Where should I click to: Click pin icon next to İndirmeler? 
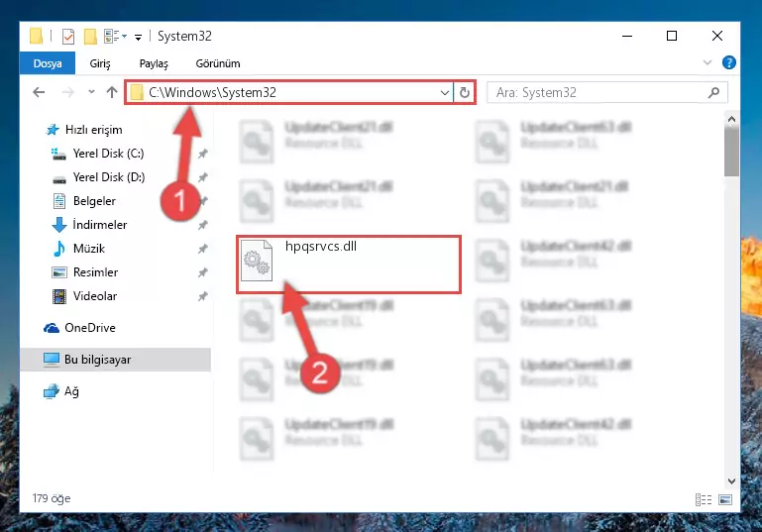click(x=203, y=225)
